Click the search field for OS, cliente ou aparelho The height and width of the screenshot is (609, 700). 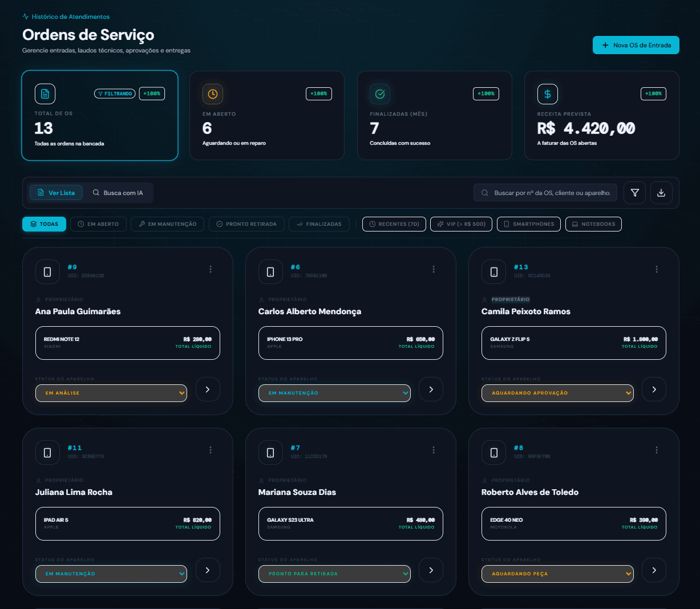point(545,193)
